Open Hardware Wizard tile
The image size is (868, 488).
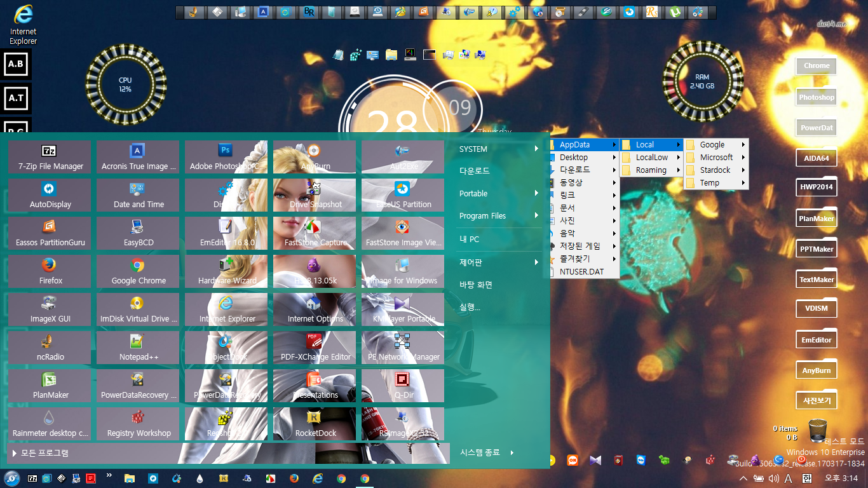pos(226,271)
